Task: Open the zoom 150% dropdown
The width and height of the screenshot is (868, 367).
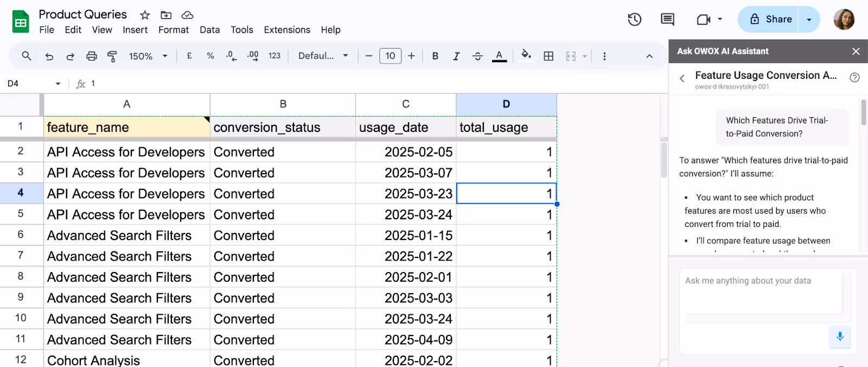Action: [148, 56]
